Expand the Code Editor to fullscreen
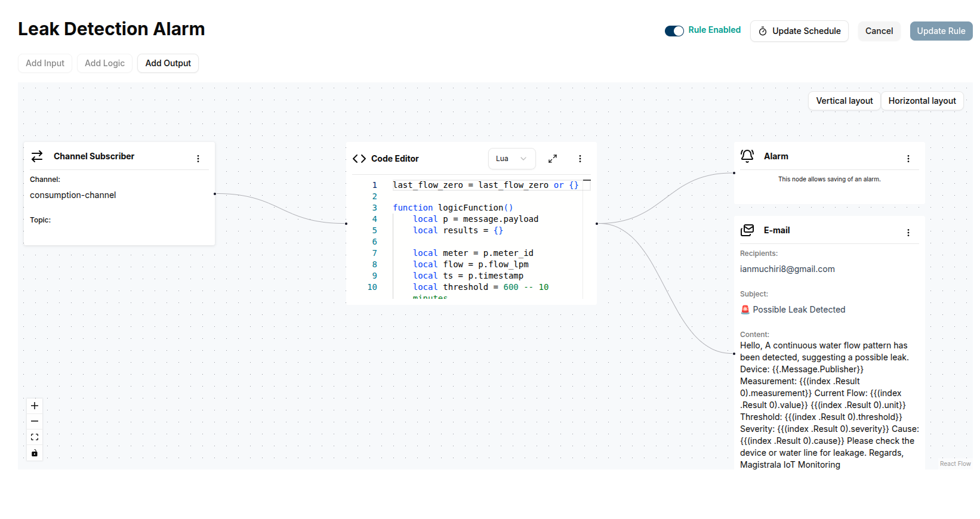This screenshot has height=519, width=980. tap(553, 159)
